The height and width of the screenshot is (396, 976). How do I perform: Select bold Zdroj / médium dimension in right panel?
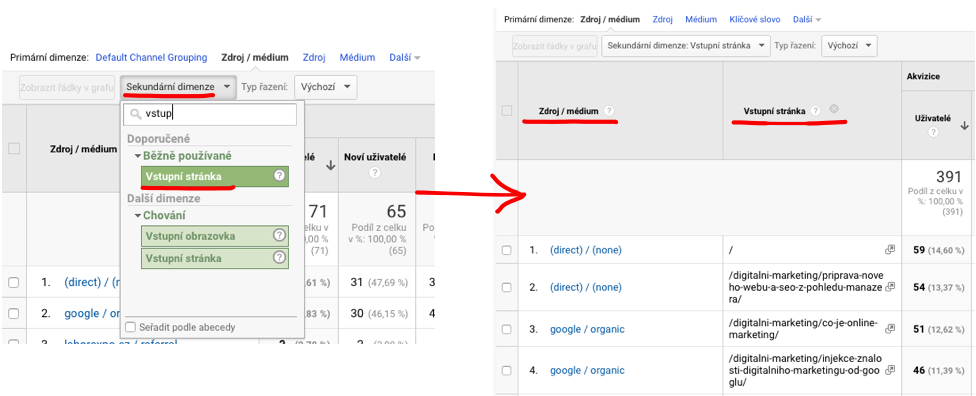tap(610, 19)
